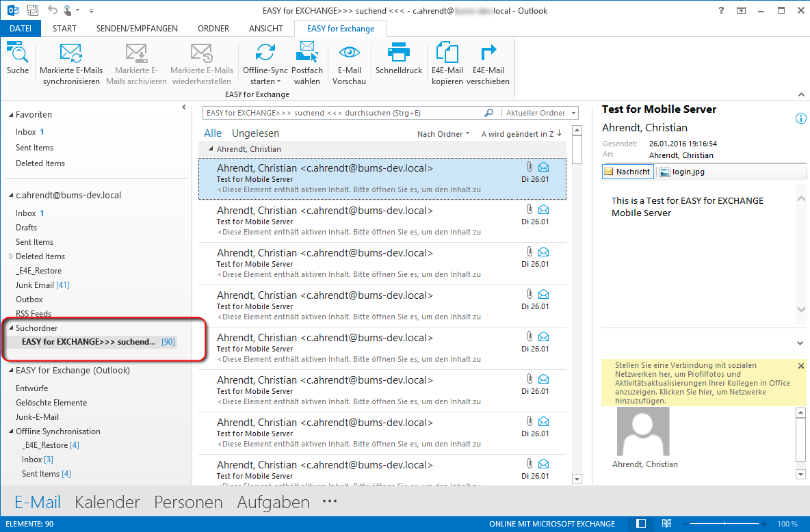810x532 pixels.
Task: Select the Gelöschte Elemente folder
Action: point(51,403)
